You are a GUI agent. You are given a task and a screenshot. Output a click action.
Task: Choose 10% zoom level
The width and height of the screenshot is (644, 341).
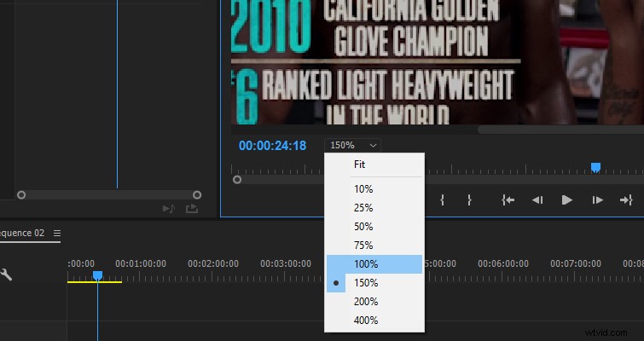pyautogui.click(x=374, y=189)
